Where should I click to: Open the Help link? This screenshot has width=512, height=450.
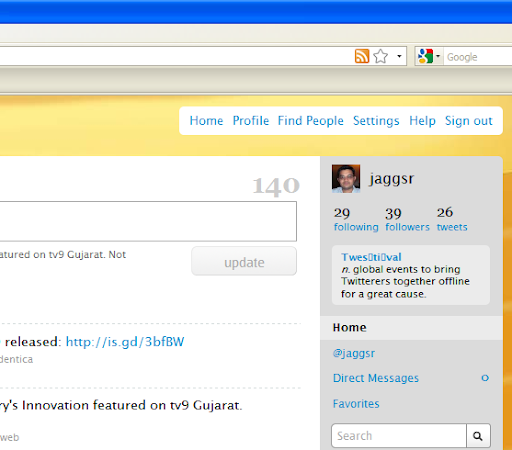click(422, 121)
